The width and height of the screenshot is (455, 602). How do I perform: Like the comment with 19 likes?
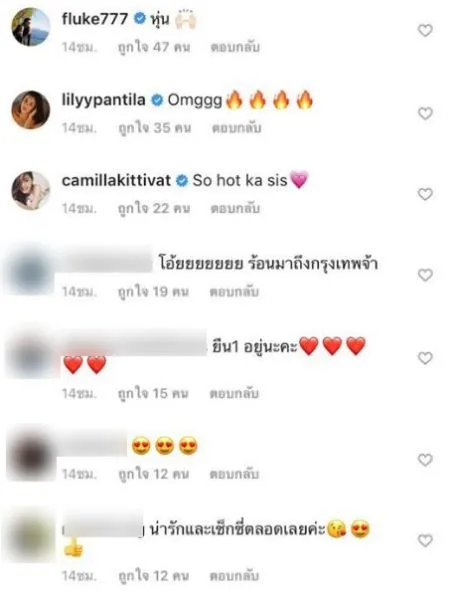point(425,275)
